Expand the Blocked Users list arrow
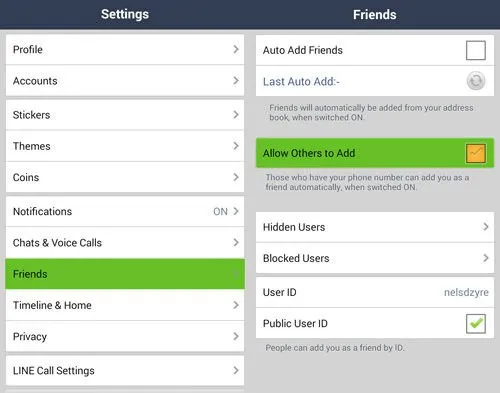The height and width of the screenshot is (393, 500). point(486,258)
